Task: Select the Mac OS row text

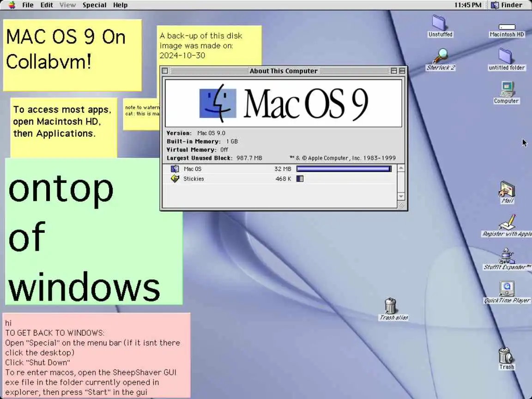Action: pyautogui.click(x=193, y=169)
